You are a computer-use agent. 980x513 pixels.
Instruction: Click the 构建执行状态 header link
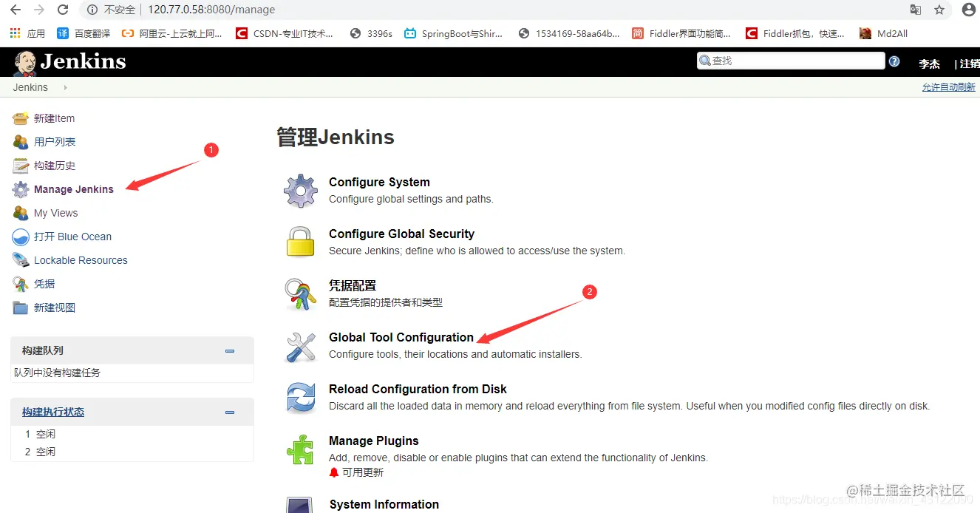tap(53, 412)
